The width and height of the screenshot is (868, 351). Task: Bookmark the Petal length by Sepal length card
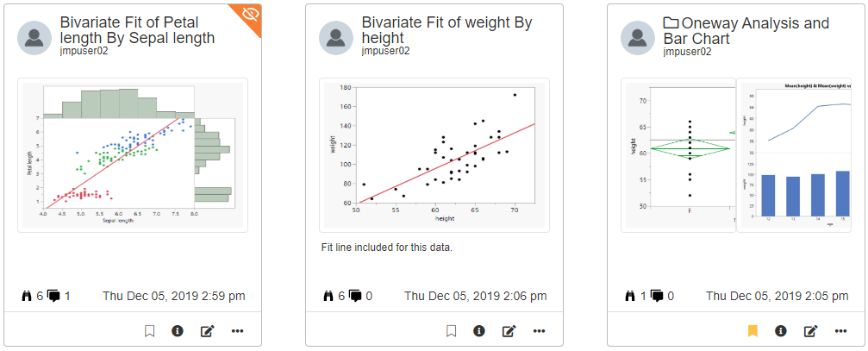click(x=149, y=331)
